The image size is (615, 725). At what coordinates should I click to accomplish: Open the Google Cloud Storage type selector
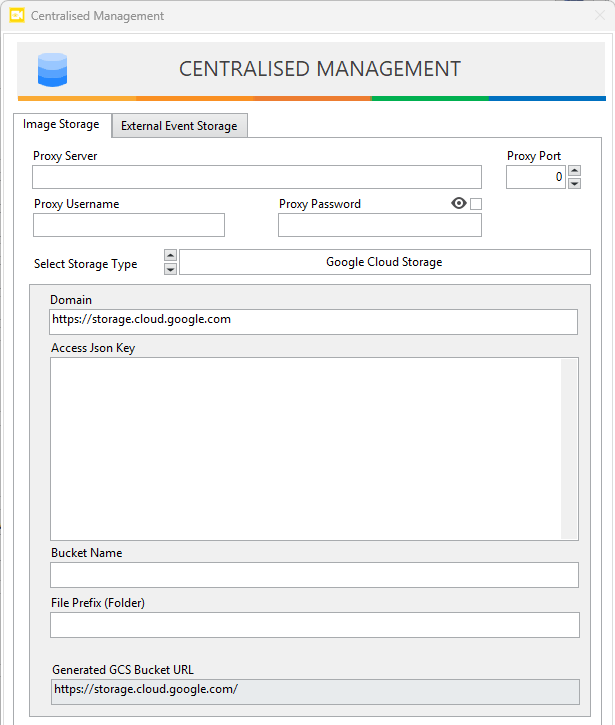(384, 262)
